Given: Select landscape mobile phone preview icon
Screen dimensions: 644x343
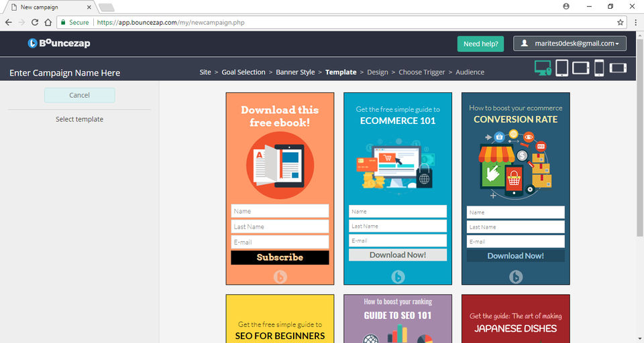Looking at the screenshot, I should coord(618,68).
